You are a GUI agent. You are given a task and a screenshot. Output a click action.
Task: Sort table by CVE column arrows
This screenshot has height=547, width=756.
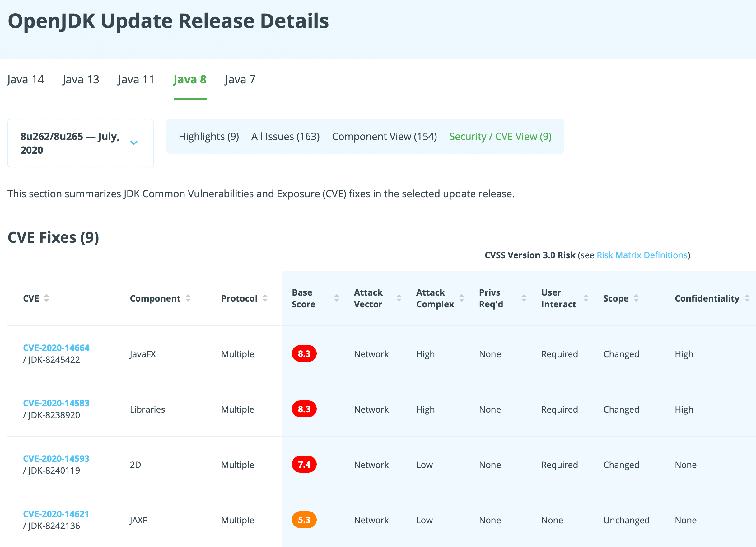(46, 298)
